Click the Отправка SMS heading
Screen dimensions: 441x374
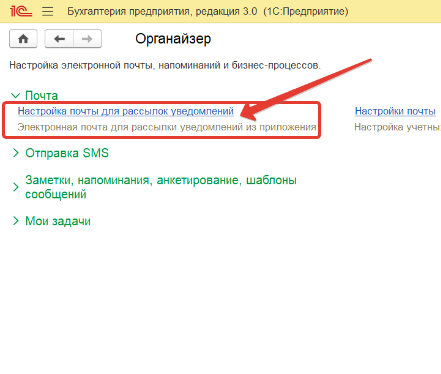coord(67,153)
